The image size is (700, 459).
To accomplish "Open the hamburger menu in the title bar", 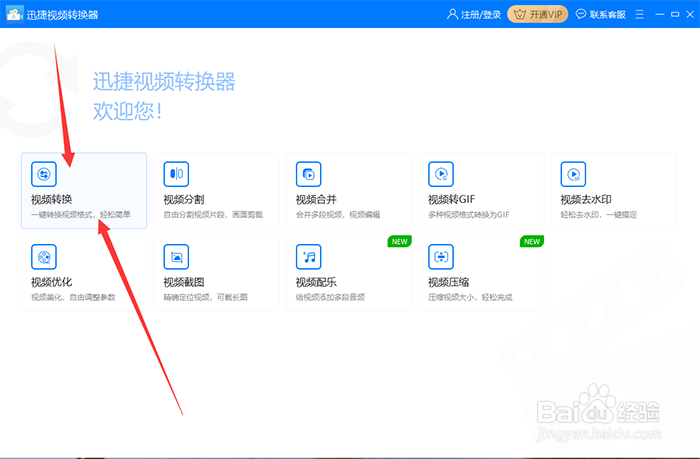I will (x=640, y=15).
